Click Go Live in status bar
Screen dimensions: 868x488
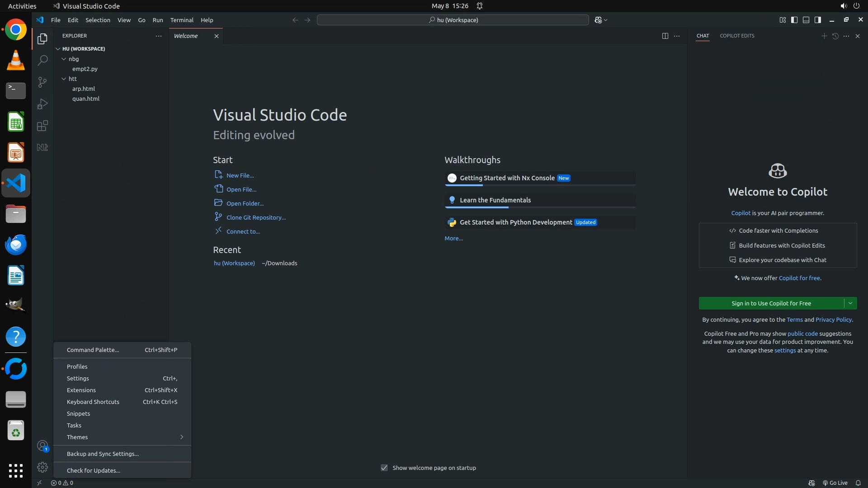pyautogui.click(x=835, y=483)
